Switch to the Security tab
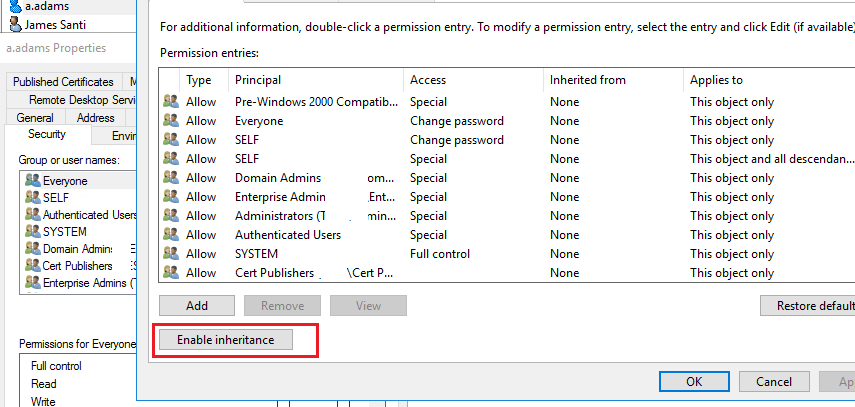The image size is (855, 407). pyautogui.click(x=47, y=134)
